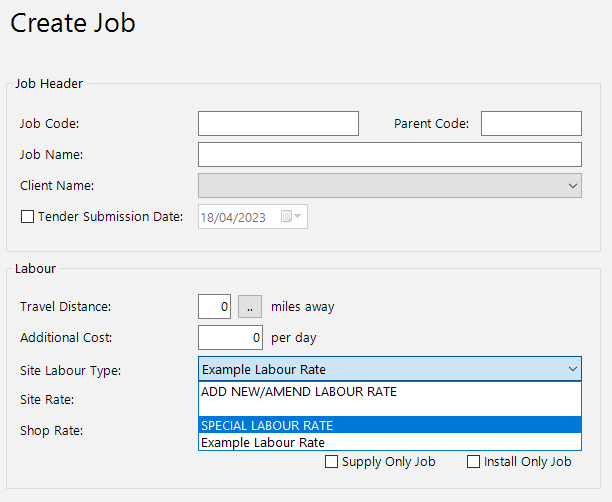Screen dimensions: 612x502
Task: Click the '..' browse button beside Travel Distance
Action: coord(250,306)
